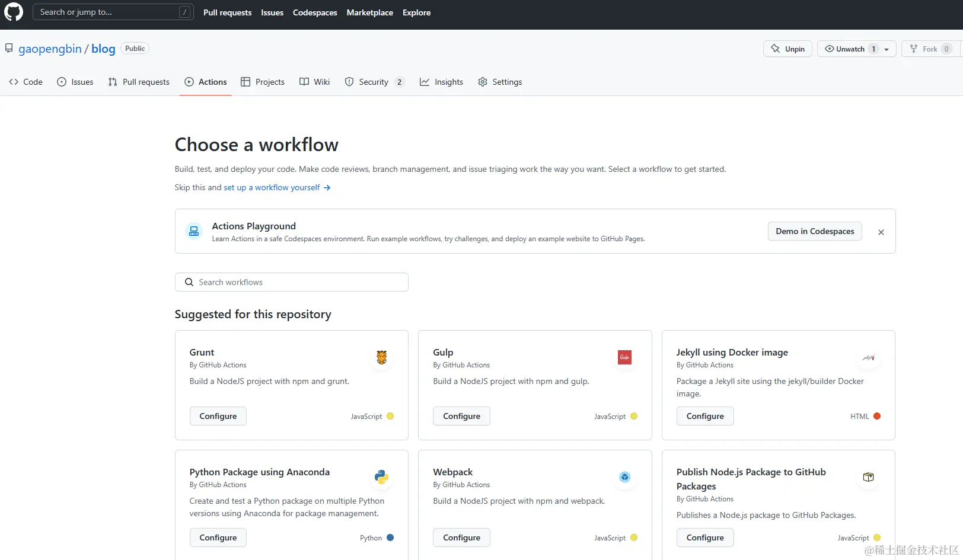The height and width of the screenshot is (560, 963).
Task: Focus the Search workflows field
Action: 291,282
